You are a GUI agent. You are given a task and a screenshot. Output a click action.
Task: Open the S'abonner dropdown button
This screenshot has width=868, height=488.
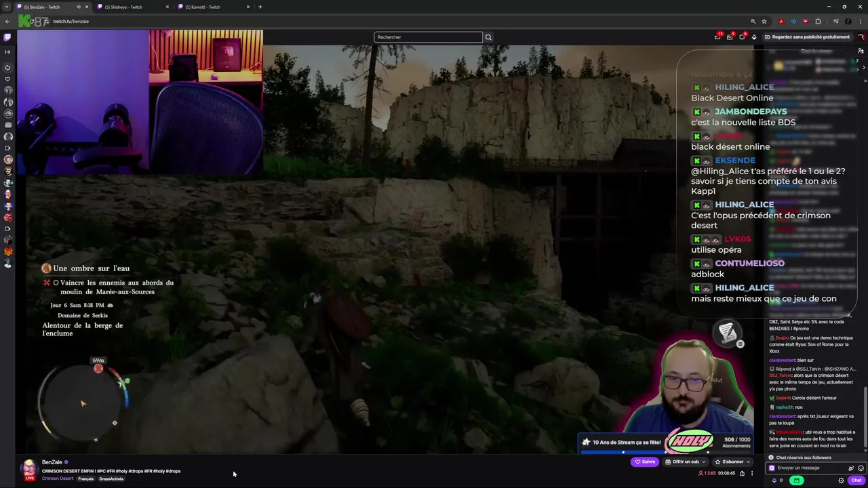pyautogui.click(x=732, y=462)
